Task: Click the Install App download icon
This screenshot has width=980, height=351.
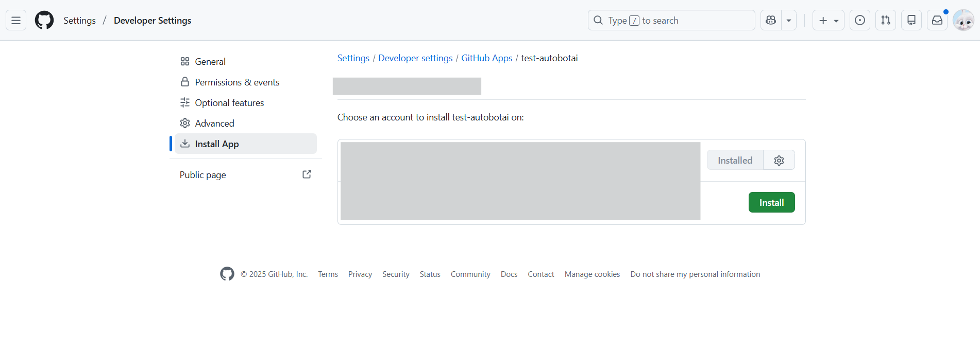Action: click(x=185, y=144)
